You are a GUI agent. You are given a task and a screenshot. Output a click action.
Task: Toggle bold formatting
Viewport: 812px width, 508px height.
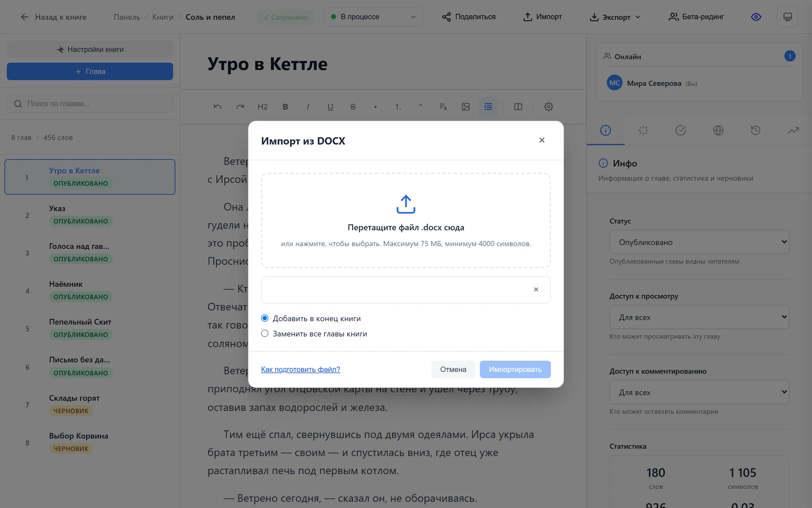[285, 107]
